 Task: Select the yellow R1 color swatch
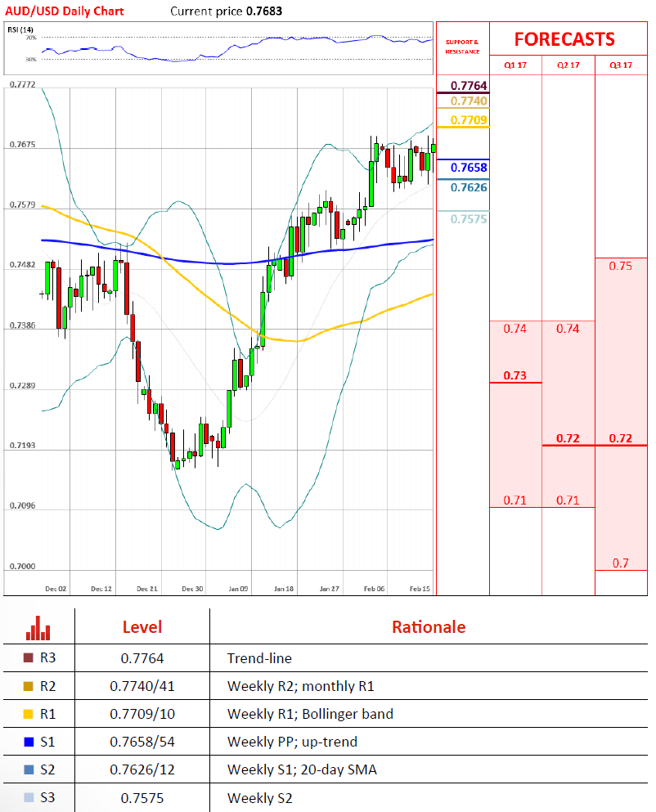(29, 714)
